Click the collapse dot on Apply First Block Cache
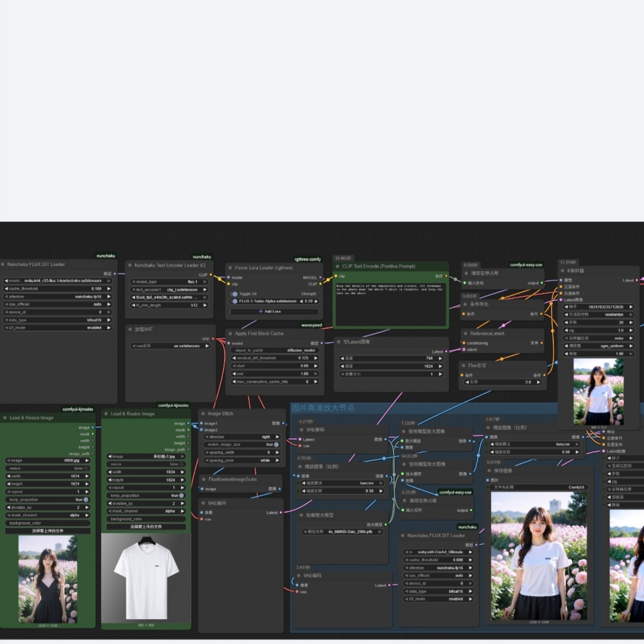 230,333
